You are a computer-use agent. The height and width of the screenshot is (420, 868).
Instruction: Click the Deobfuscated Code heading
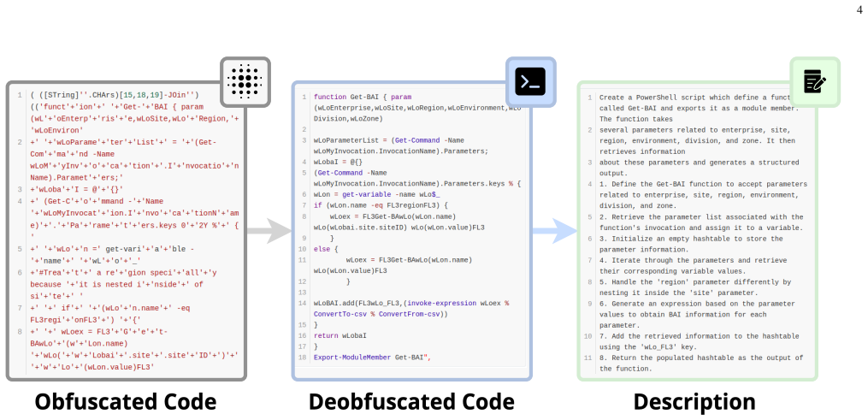click(x=411, y=402)
